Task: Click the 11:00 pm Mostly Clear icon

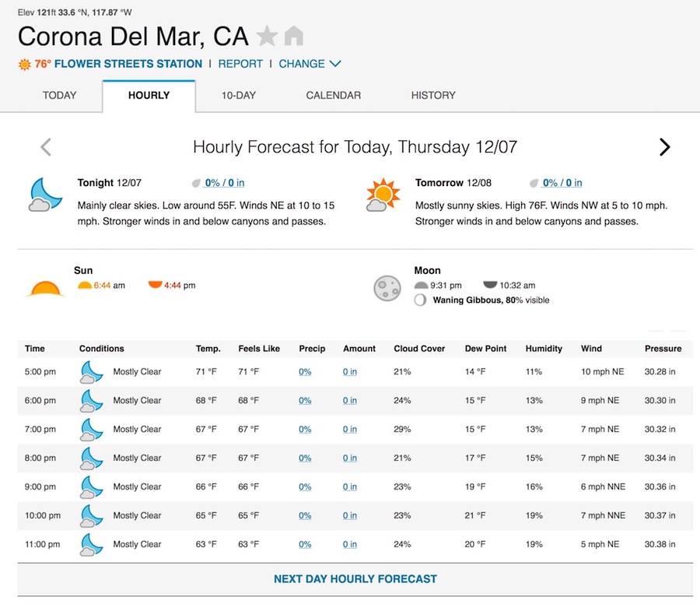Action: 91,545
